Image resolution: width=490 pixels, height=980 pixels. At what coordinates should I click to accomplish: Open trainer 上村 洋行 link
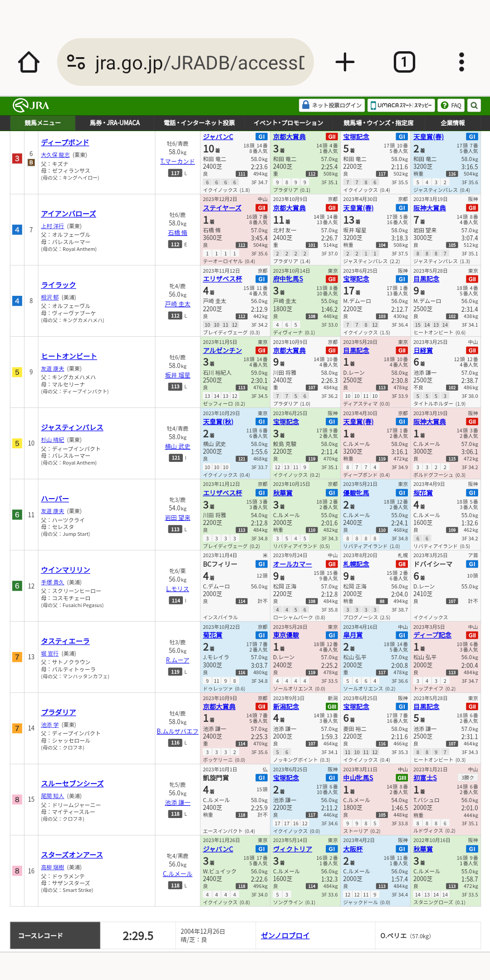53,226
